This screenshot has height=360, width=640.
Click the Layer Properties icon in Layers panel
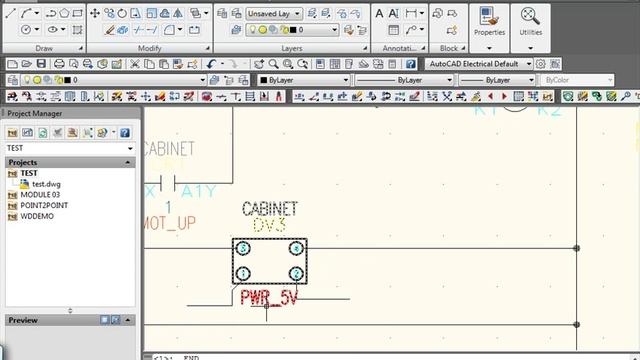pyautogui.click(x=222, y=13)
